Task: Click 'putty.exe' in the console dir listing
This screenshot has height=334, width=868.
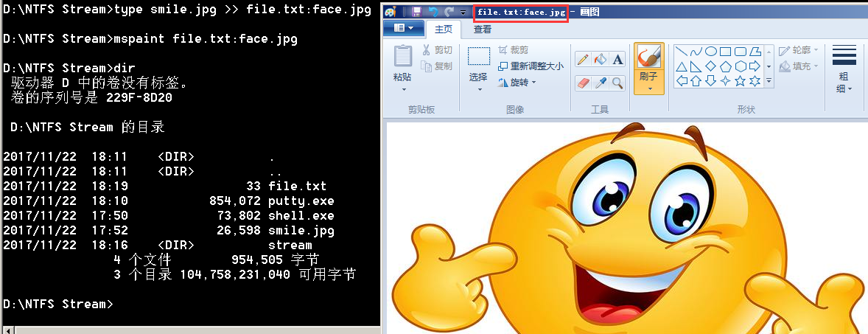Action: click(x=301, y=201)
